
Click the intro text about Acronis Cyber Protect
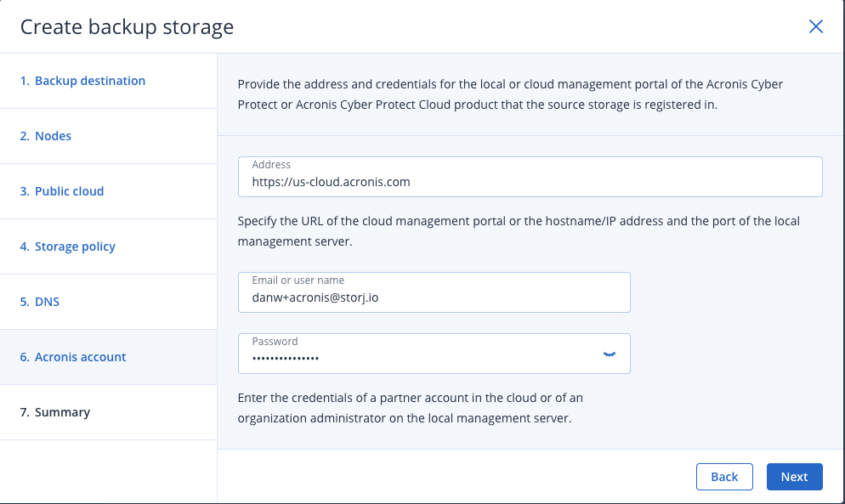(510, 94)
